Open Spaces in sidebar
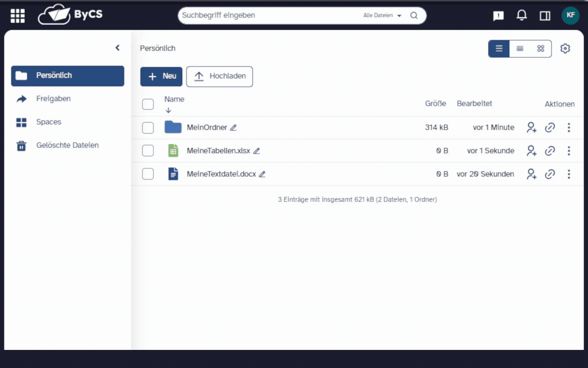 coord(68,122)
